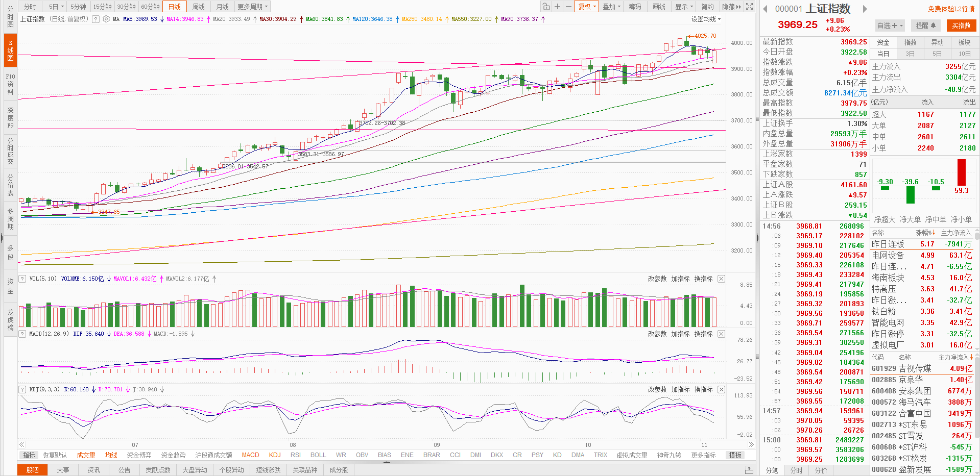Click the 提醒 bell alert button
The width and height of the screenshot is (980, 476).
(925, 26)
